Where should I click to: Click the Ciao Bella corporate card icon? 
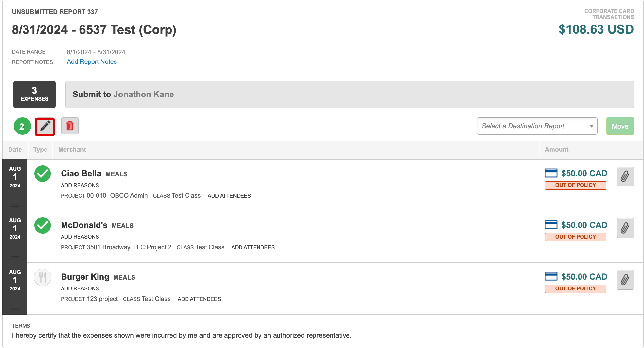[551, 173]
